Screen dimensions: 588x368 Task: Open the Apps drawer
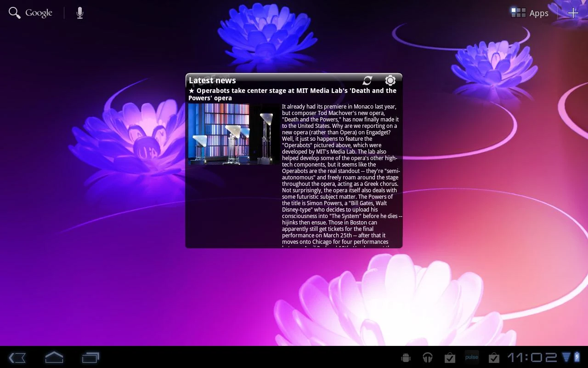coord(530,13)
